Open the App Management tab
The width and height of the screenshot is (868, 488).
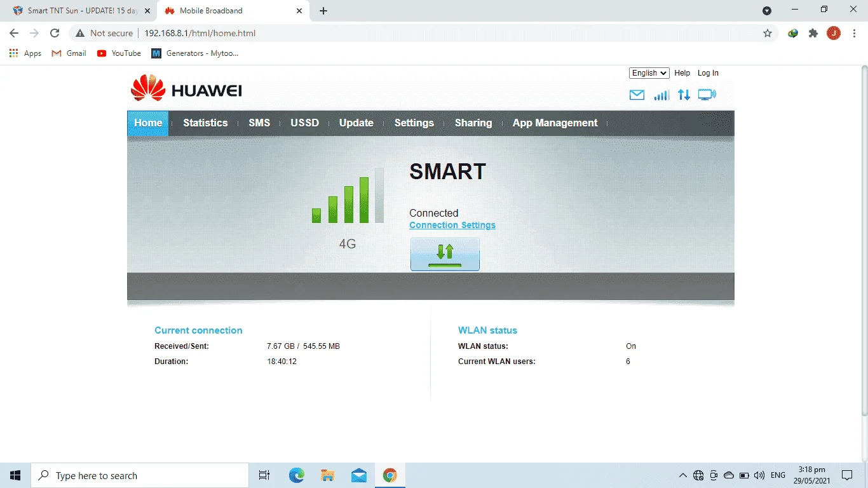(x=555, y=123)
